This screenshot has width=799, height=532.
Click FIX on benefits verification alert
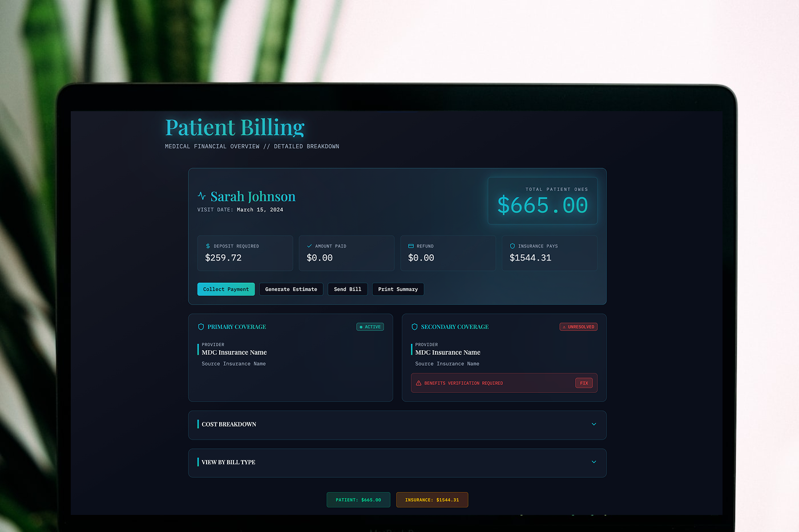click(584, 383)
